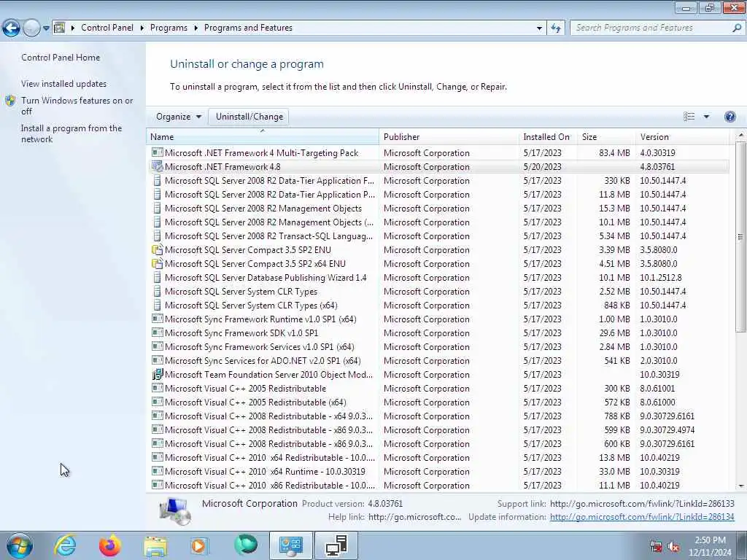Open the Update information fwlink 286134 link
Image resolution: width=747 pixels, height=560 pixels.
642,517
